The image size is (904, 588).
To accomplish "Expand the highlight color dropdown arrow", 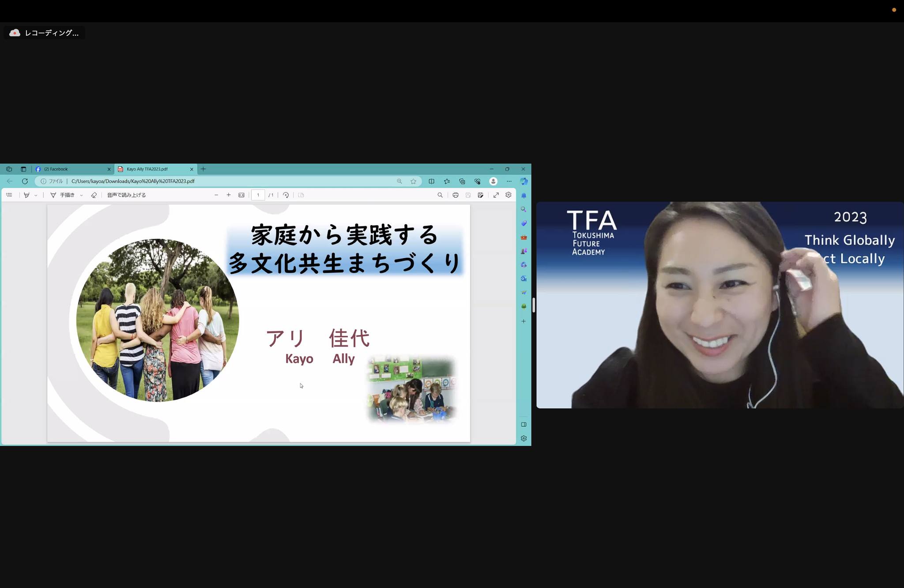I will coord(36,195).
